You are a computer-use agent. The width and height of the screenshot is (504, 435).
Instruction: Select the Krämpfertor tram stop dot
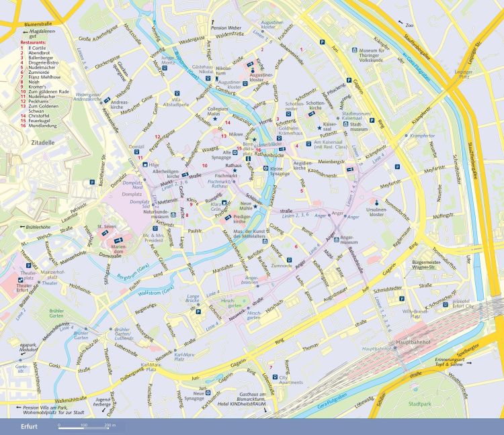point(405,136)
